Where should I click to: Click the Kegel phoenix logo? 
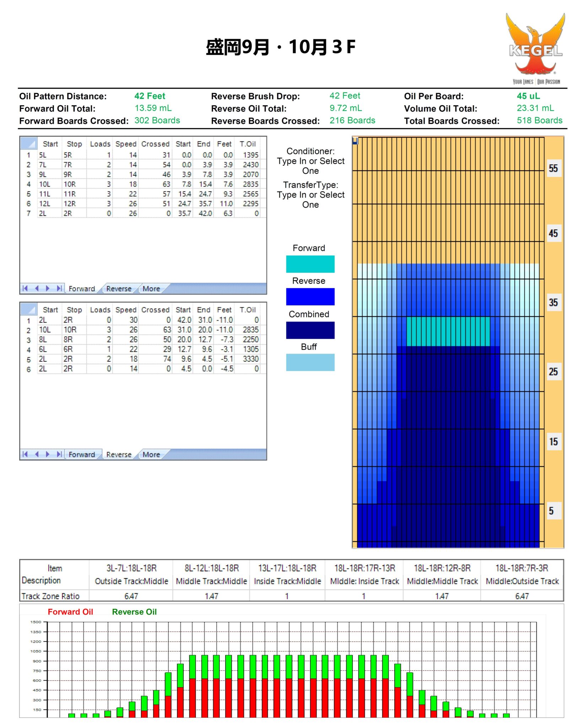coord(535,48)
